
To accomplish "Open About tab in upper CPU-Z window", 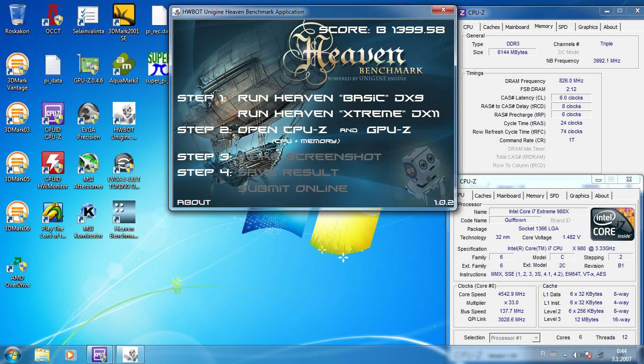I will [610, 27].
